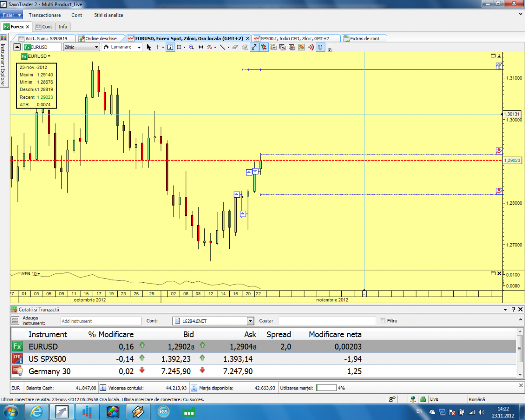Image resolution: width=525 pixels, height=420 pixels.
Task: Click the Info button in top workspace bar
Action: (x=63, y=27)
